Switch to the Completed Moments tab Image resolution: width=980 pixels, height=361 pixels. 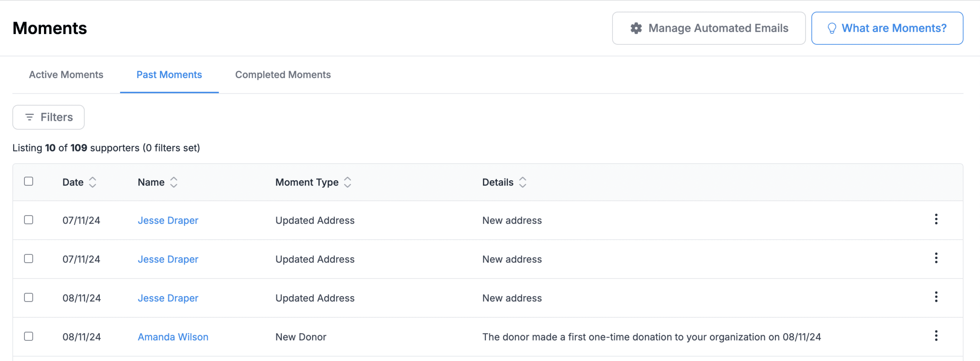pos(283,75)
